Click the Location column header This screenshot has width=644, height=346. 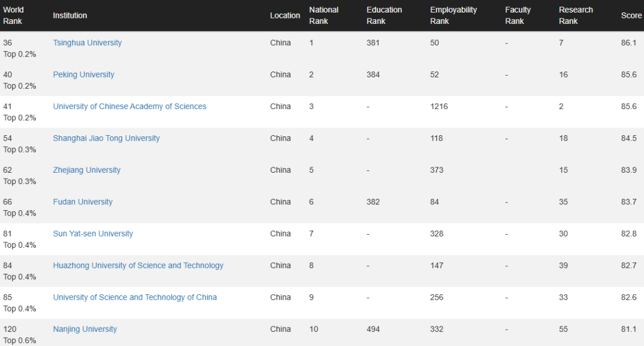[x=285, y=15]
